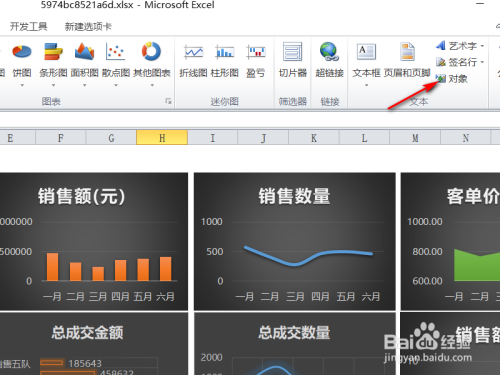This screenshot has width=500, height=375.
Task: Select column G header
Action: (111, 138)
